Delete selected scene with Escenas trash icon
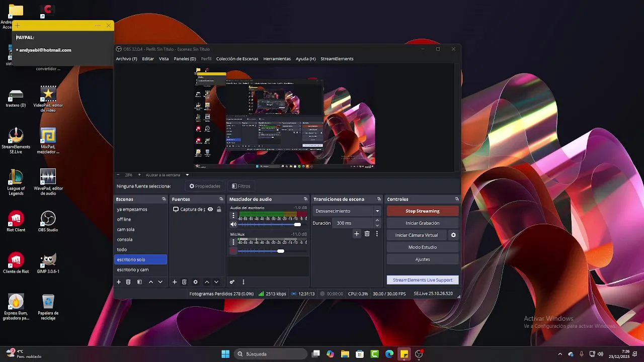644x362 pixels. click(128, 282)
